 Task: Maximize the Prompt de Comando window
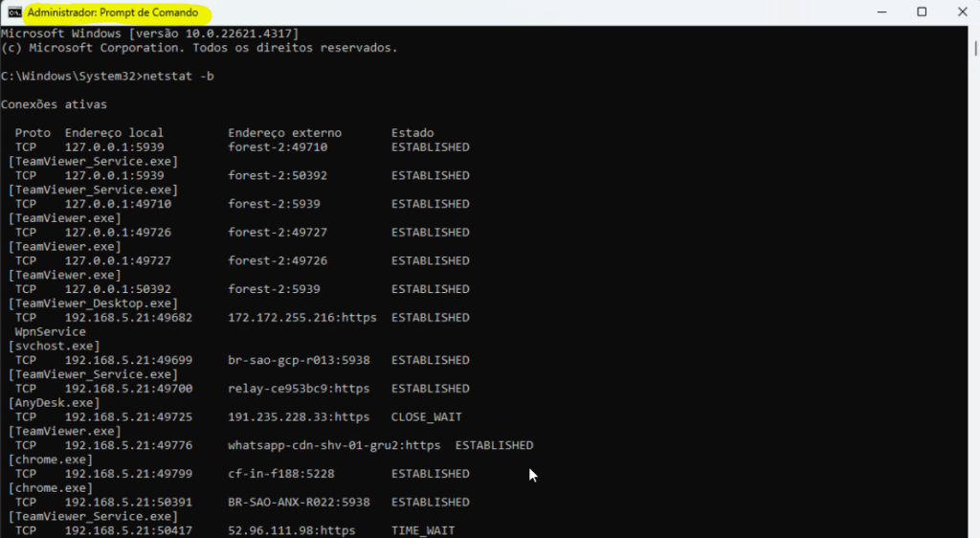[922, 11]
